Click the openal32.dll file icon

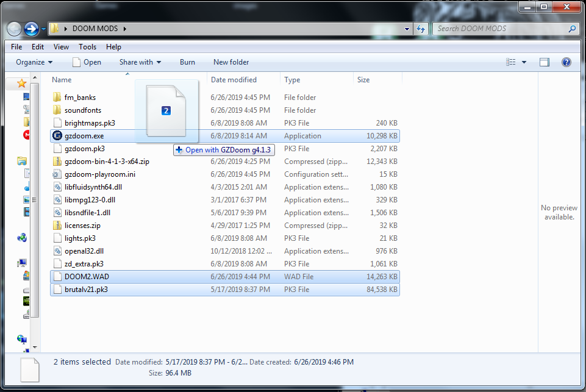pyautogui.click(x=57, y=251)
